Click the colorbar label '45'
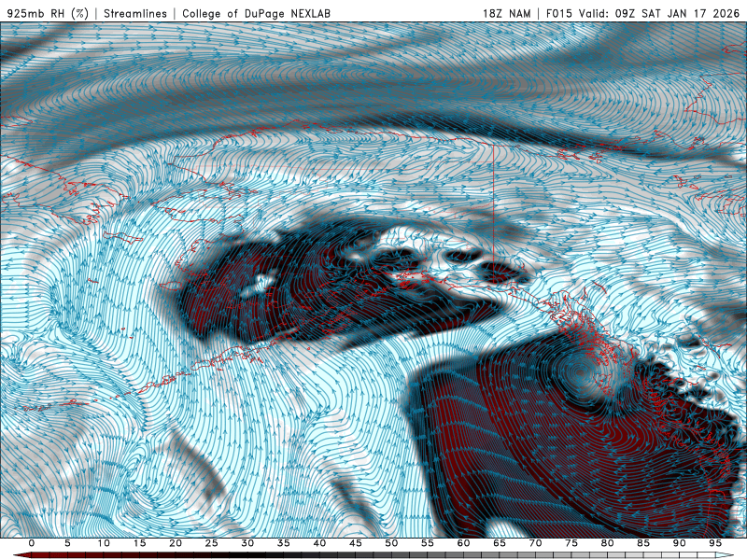The width and height of the screenshot is (747, 560). (x=356, y=543)
